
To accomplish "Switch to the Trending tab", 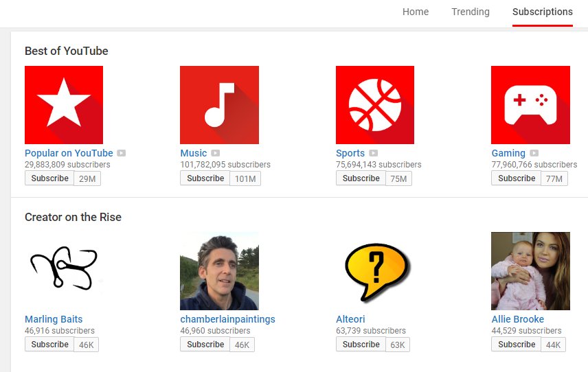I will pyautogui.click(x=471, y=12).
